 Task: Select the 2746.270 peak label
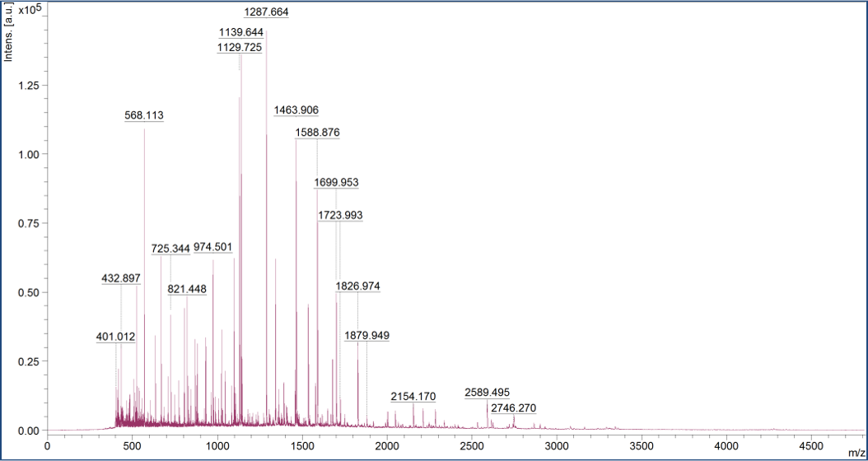[513, 407]
